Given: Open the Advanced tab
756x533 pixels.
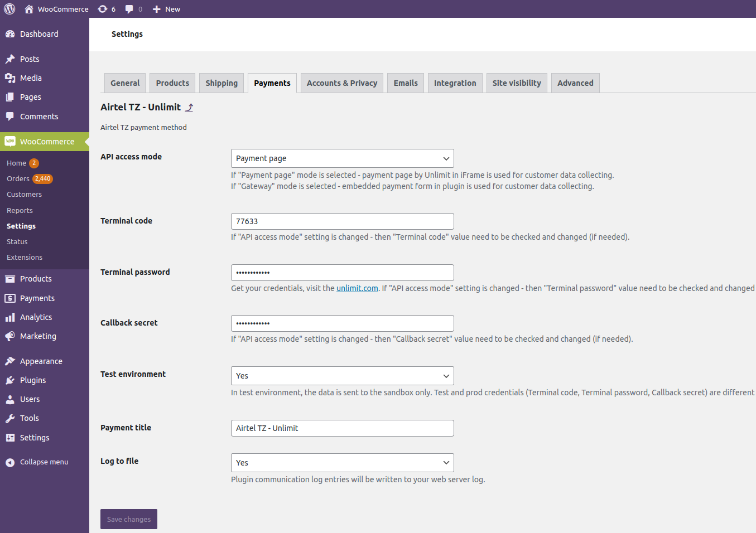Looking at the screenshot, I should (575, 83).
